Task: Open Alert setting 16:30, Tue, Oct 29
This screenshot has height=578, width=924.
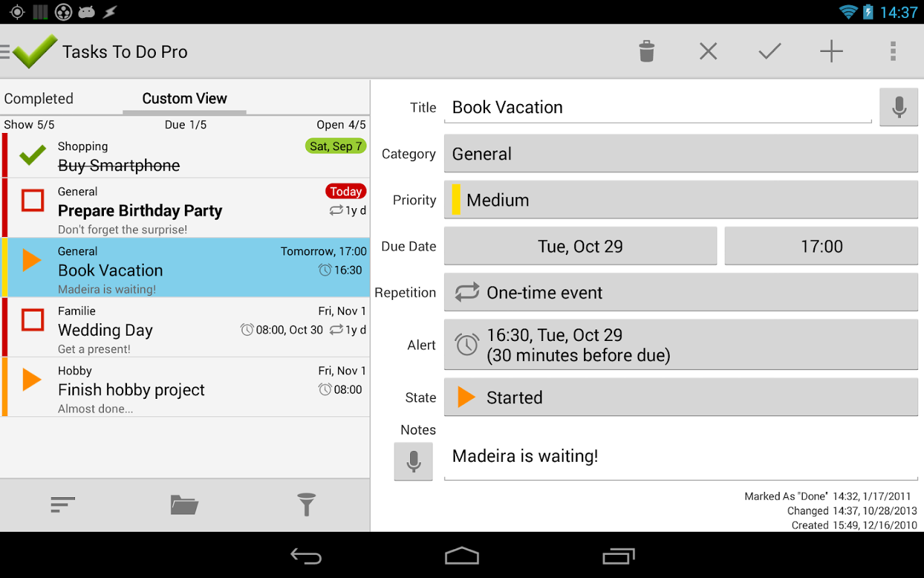Action: tap(681, 345)
